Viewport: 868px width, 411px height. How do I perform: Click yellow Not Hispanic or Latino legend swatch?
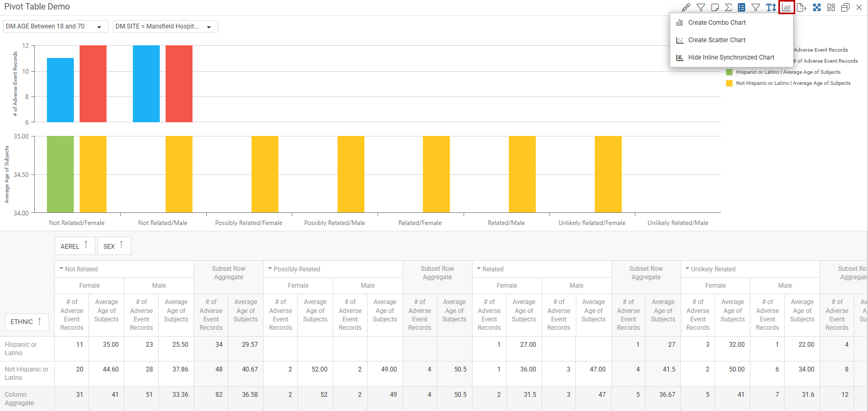click(729, 83)
